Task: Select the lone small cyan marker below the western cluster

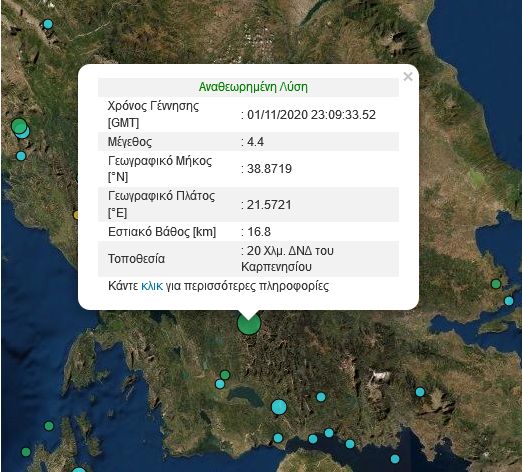Action: [x=21, y=156]
